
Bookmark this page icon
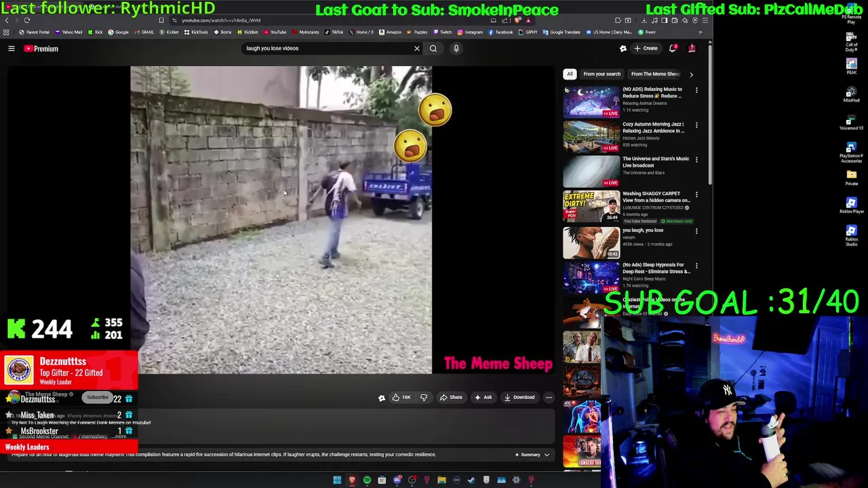pyautogui.click(x=161, y=20)
